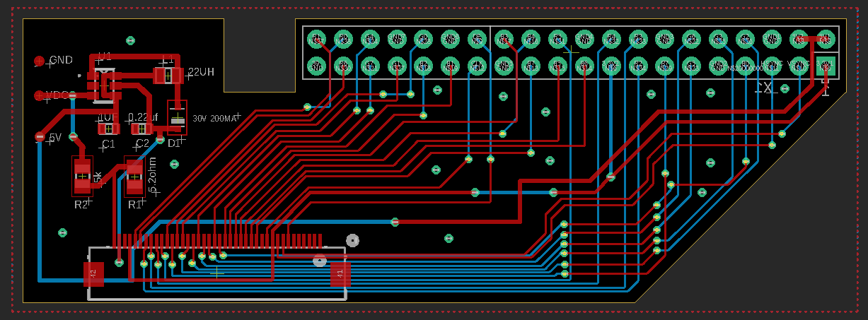The height and width of the screenshot is (320, 868).
Task: Select the D1 diode footprint
Action: click(x=177, y=118)
